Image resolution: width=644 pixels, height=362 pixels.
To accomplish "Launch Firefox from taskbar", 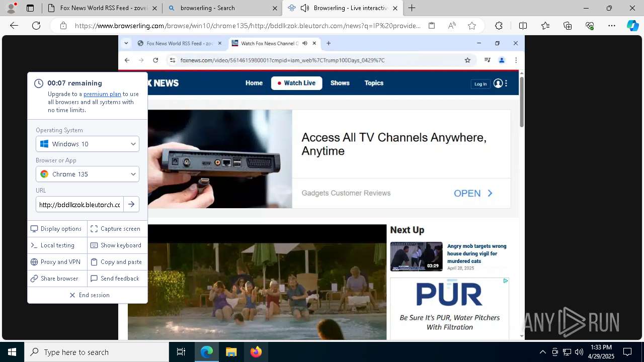I will [x=256, y=352].
